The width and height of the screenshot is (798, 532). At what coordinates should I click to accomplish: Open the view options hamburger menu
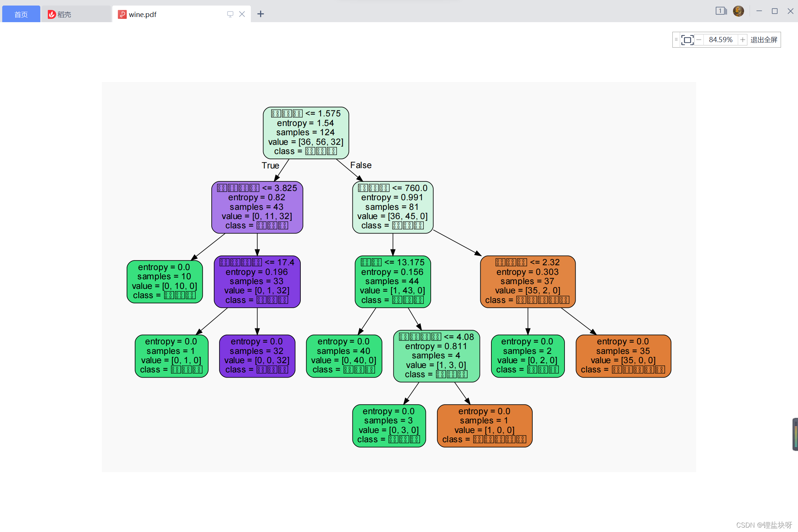tap(676, 39)
